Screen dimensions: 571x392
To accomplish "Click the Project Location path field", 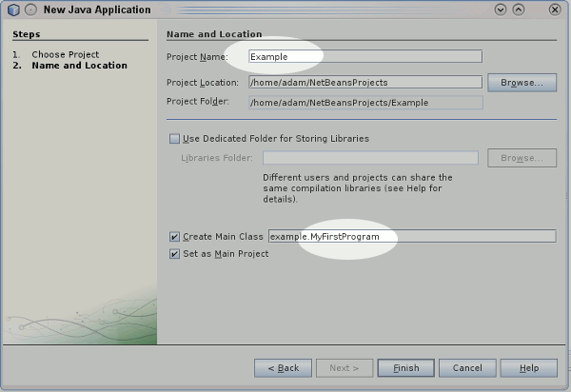I will pos(364,83).
